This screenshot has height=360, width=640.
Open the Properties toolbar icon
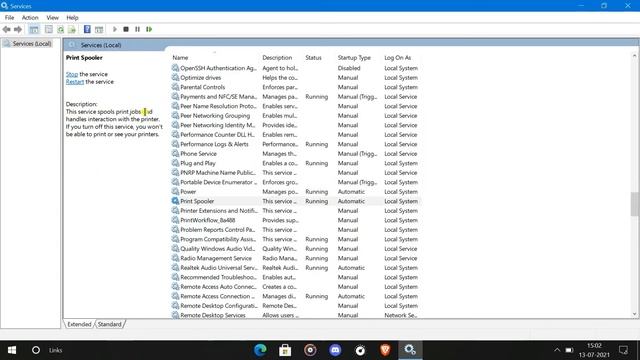click(49, 29)
